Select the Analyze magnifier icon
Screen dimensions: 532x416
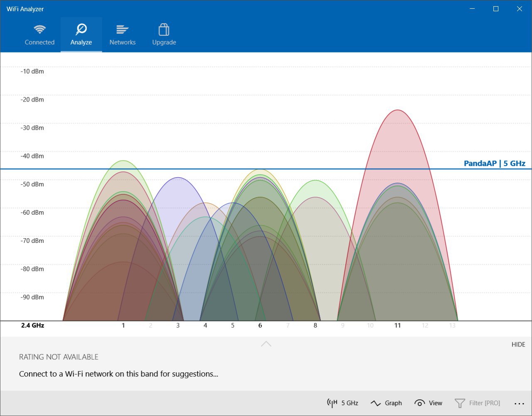81,30
